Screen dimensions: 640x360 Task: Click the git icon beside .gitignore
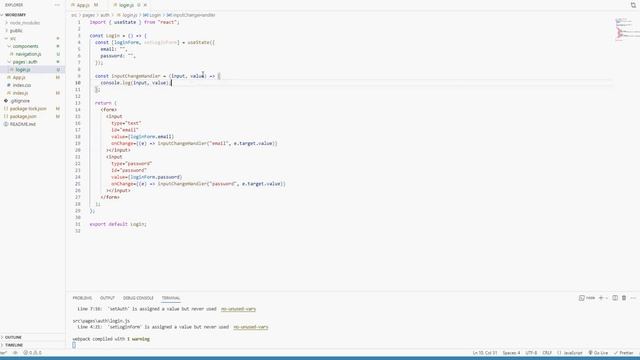(6, 100)
